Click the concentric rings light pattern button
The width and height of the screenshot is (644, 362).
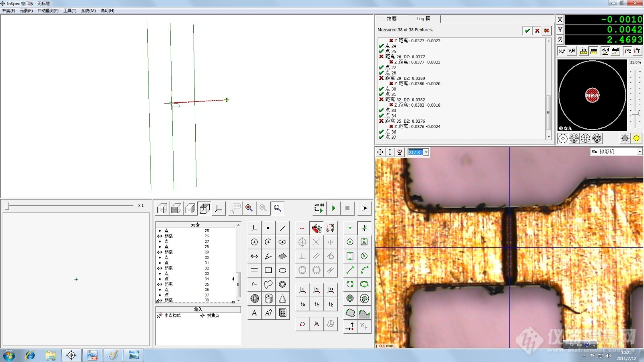click(574, 138)
